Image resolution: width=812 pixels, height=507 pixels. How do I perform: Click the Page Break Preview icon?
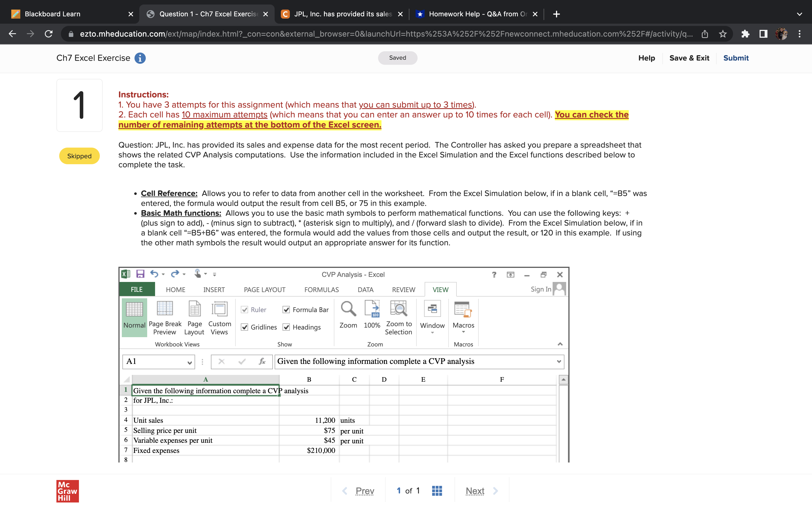165,308
